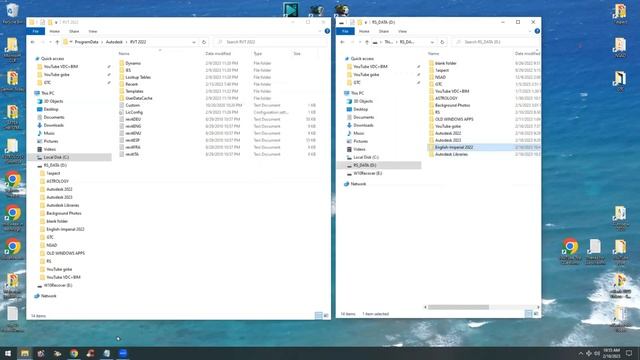Sort by Name column in the RVT 2022 window
The image size is (640, 360).
coord(124,54)
